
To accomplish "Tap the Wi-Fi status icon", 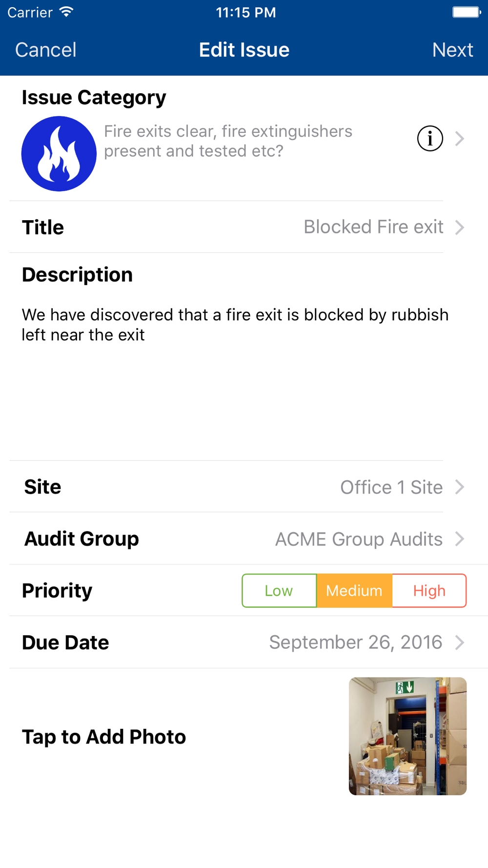I will pyautogui.click(x=66, y=12).
